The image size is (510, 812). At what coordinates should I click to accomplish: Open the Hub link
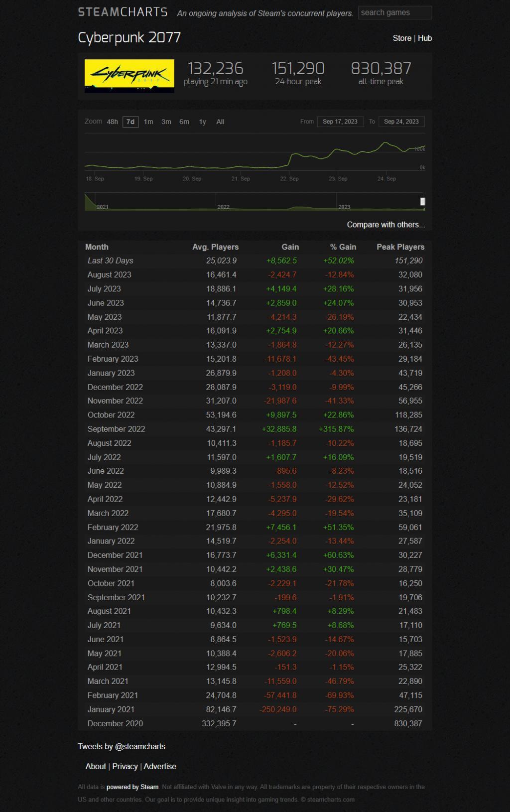tap(425, 38)
